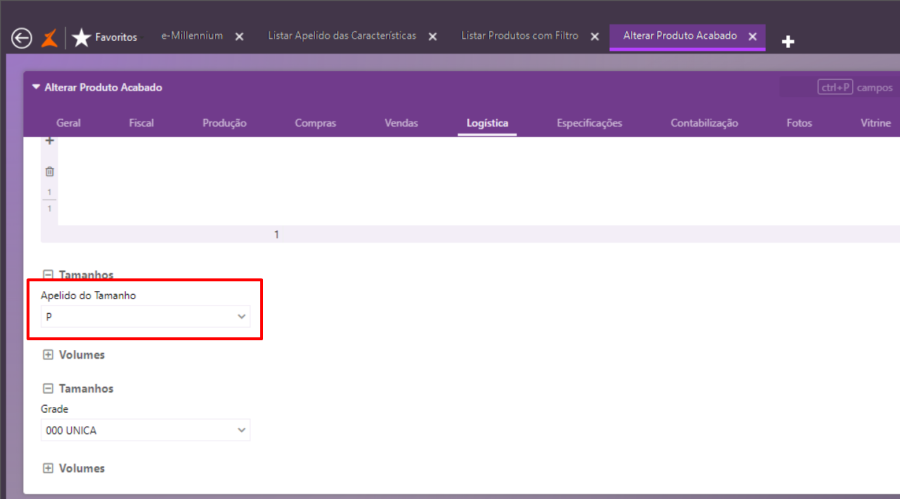Image resolution: width=900 pixels, height=499 pixels.
Task: Close Listar Apelido das Características tab
Action: point(433,36)
